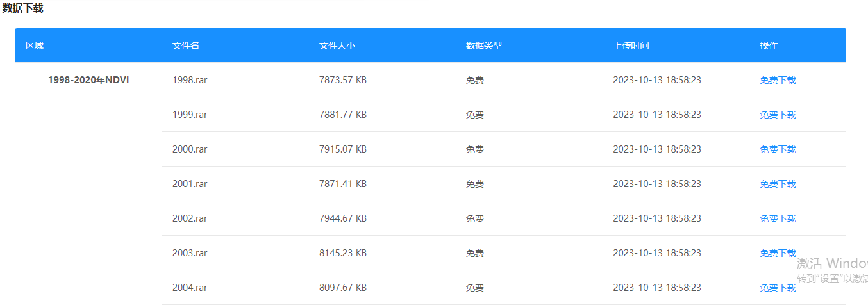
Task: Download the 1999.rar file
Action: [x=778, y=115]
